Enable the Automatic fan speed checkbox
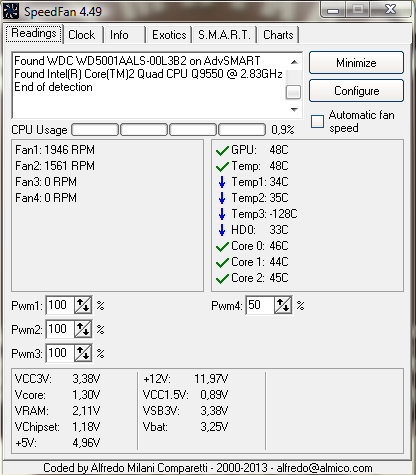 click(x=317, y=122)
